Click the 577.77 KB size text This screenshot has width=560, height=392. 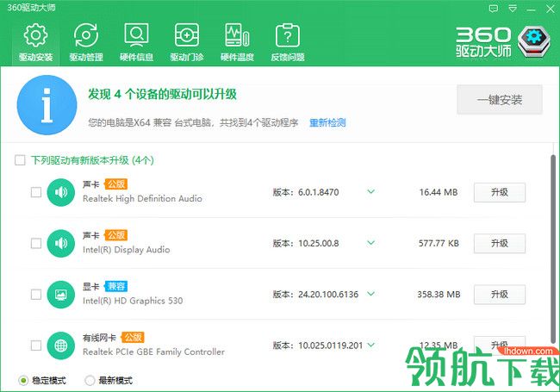coord(439,244)
